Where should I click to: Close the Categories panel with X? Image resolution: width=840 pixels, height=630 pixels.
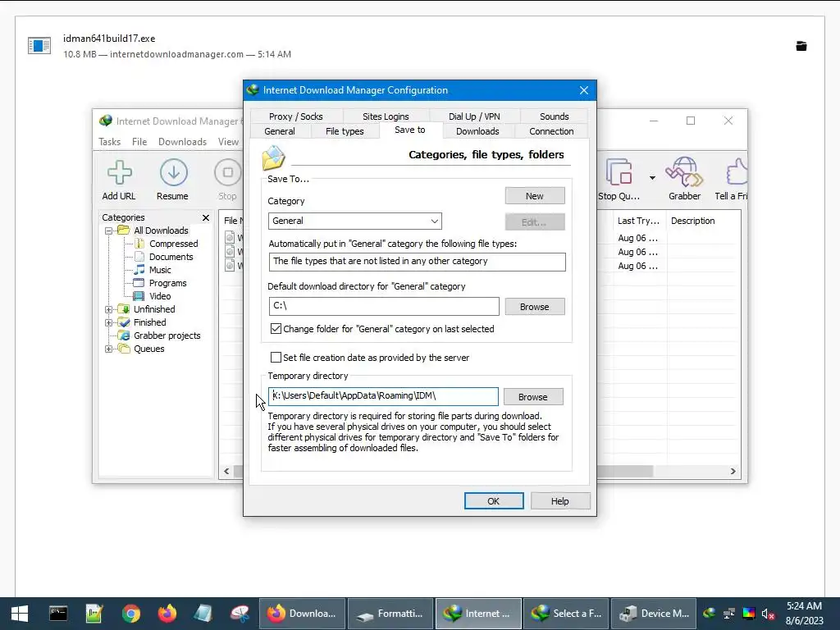(x=206, y=217)
